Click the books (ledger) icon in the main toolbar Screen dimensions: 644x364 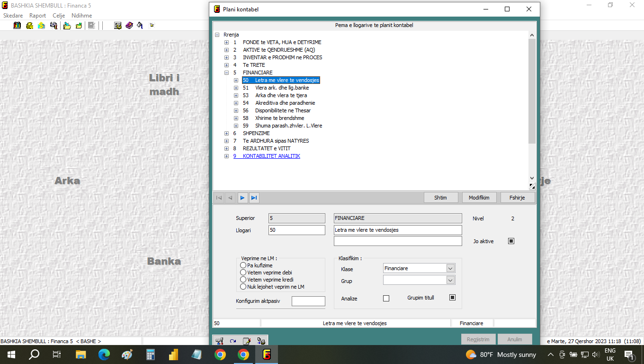pos(17,26)
